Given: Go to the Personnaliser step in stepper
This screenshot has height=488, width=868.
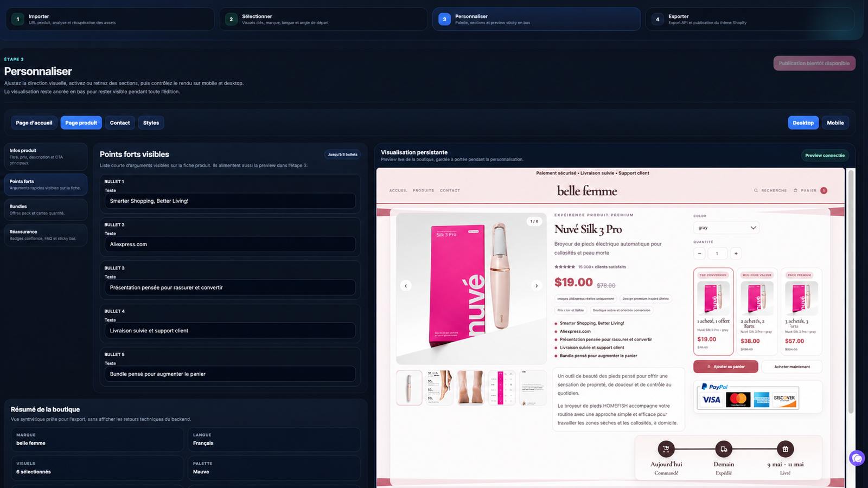Looking at the screenshot, I should click(537, 20).
